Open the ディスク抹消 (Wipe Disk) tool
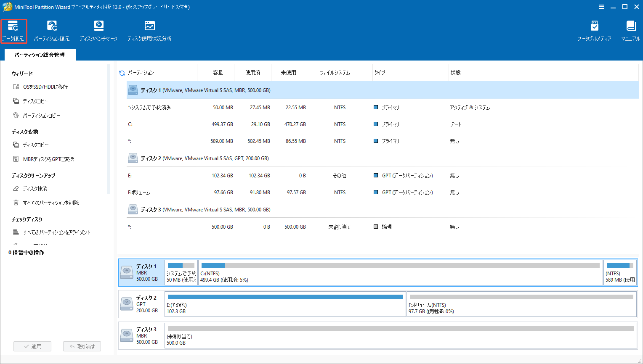 tap(40, 188)
